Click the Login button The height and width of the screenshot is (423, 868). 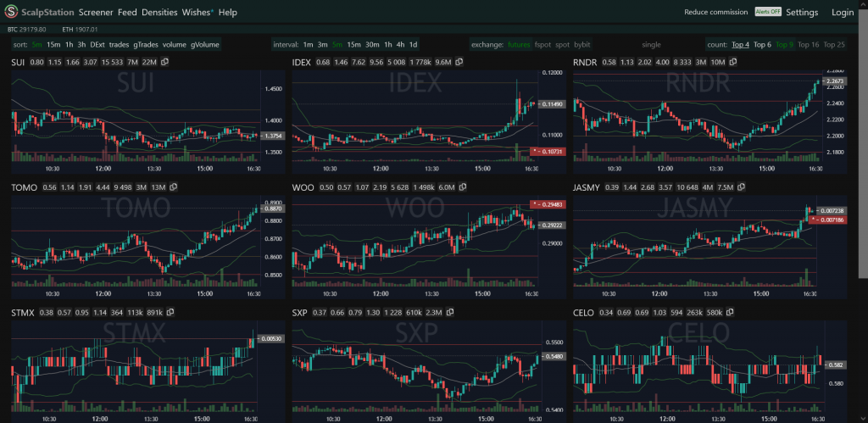843,13
